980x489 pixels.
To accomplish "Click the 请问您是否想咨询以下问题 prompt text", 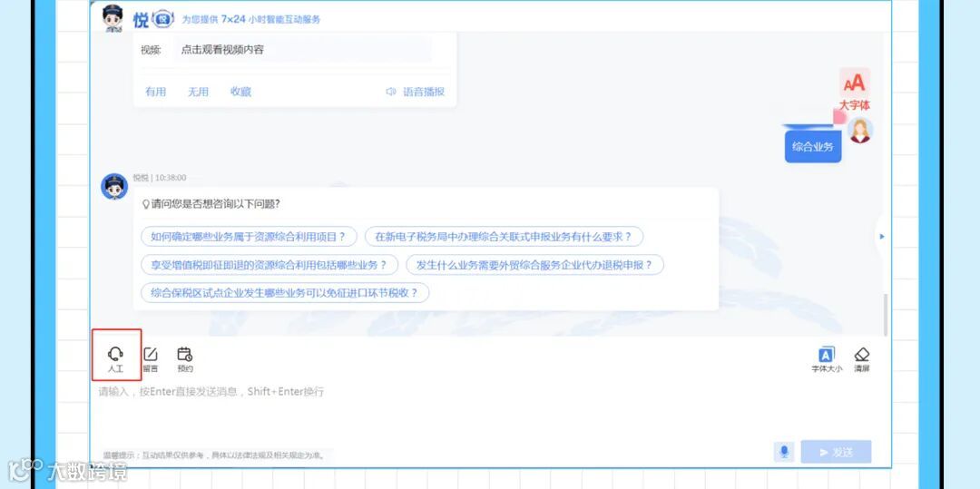I will [211, 204].
